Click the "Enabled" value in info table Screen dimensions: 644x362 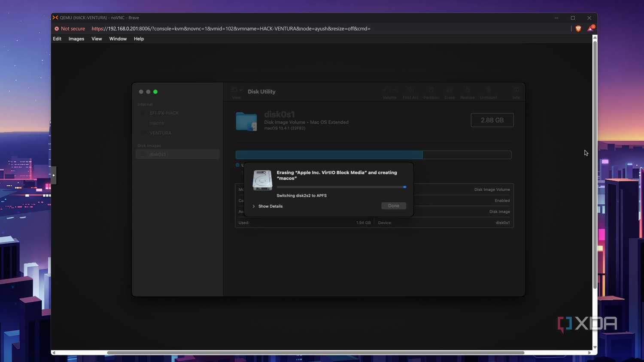(502, 201)
